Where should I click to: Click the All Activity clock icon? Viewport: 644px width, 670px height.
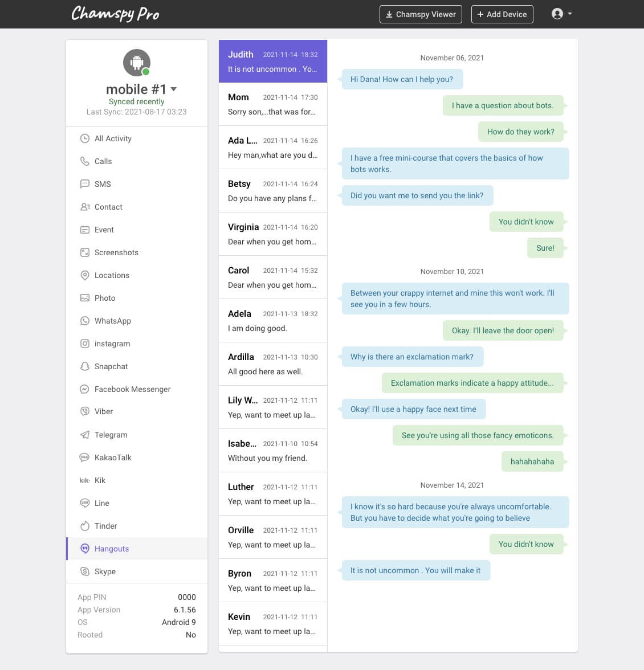(84, 138)
